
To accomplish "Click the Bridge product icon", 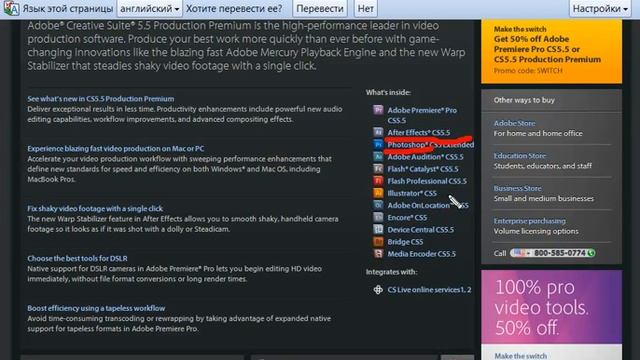I will coord(378,242).
